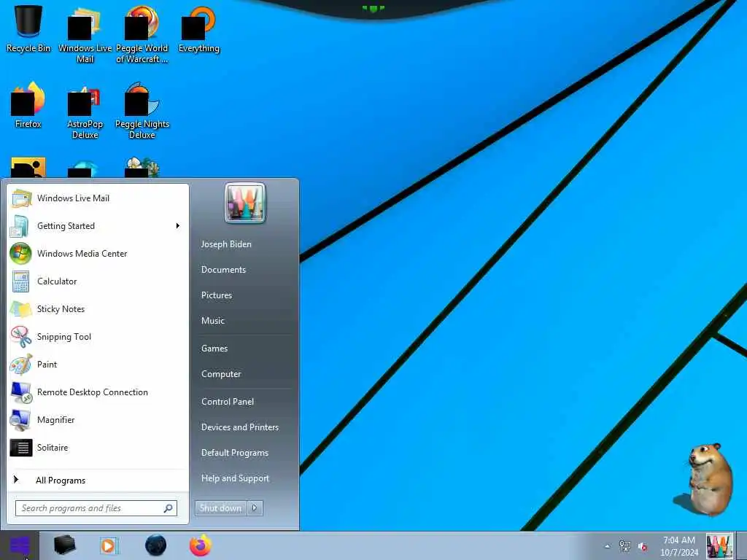Image resolution: width=747 pixels, height=560 pixels.
Task: Select the Windows Media Center label
Action: [82, 254]
